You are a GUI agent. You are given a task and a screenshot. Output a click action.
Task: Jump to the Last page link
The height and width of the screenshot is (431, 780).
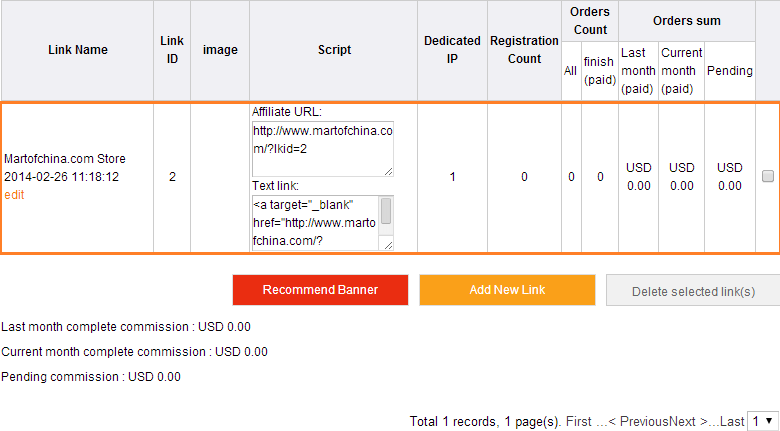pos(732,421)
